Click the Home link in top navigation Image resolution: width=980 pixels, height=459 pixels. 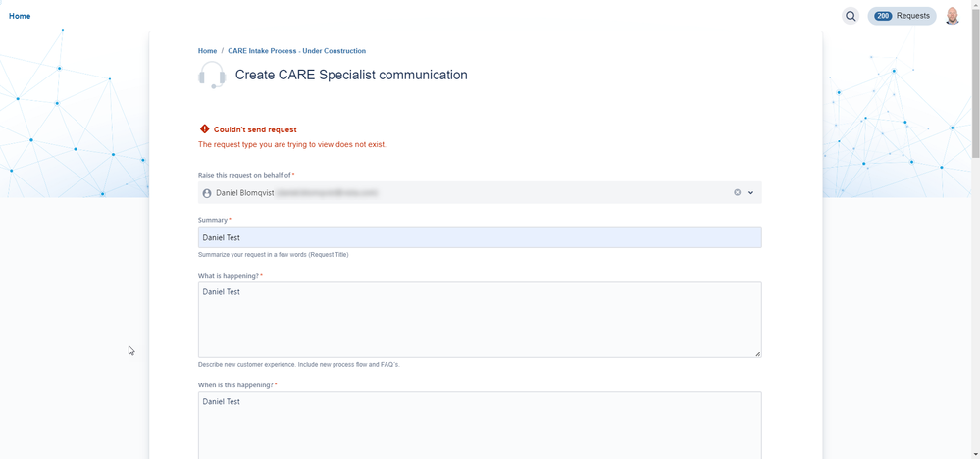point(20,16)
